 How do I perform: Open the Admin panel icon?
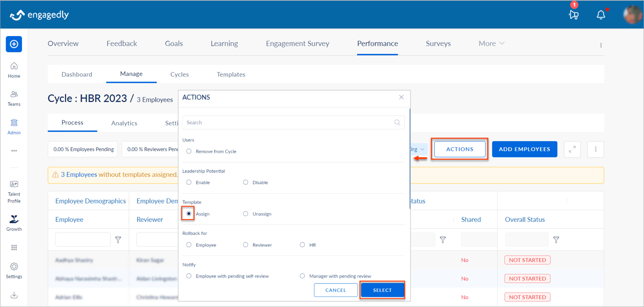pyautogui.click(x=14, y=124)
